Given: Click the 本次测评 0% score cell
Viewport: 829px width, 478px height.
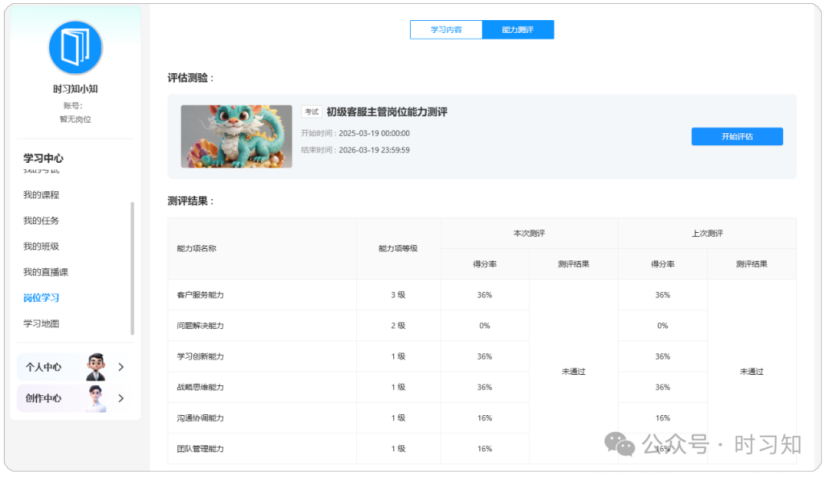Looking at the screenshot, I should [x=485, y=326].
